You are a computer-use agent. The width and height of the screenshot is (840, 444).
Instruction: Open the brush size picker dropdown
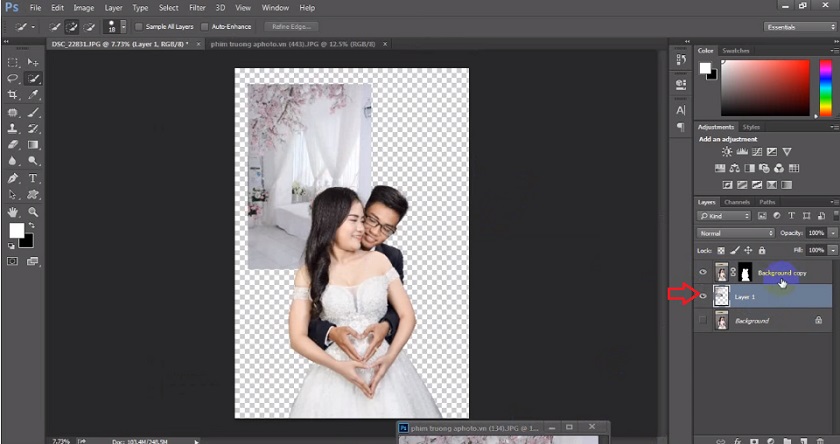[x=124, y=26]
